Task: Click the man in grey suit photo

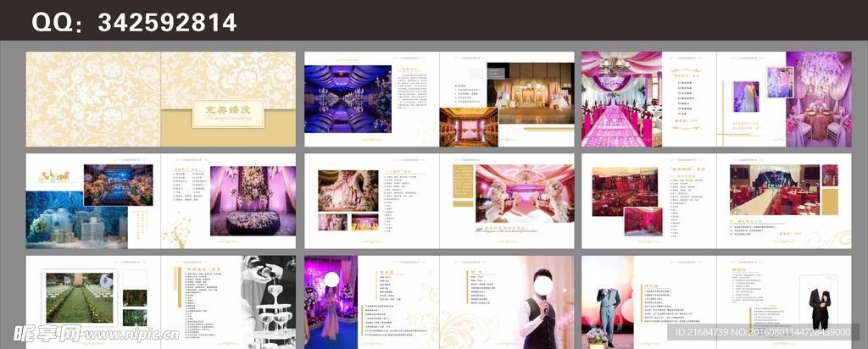Action: click(607, 301)
